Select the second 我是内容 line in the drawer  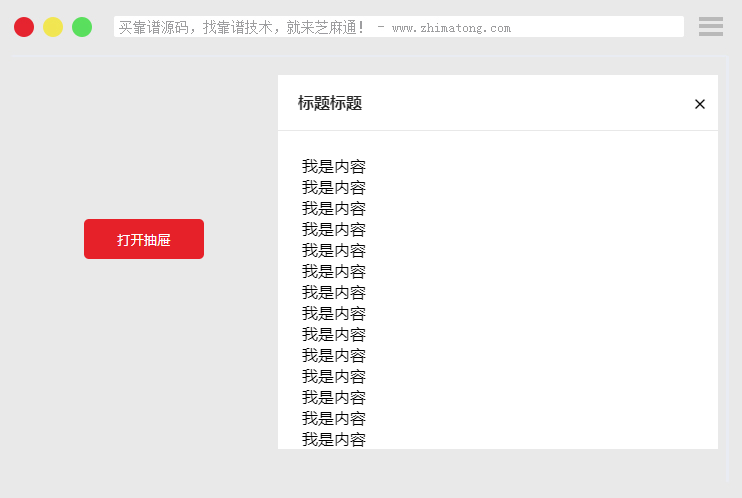coord(334,187)
